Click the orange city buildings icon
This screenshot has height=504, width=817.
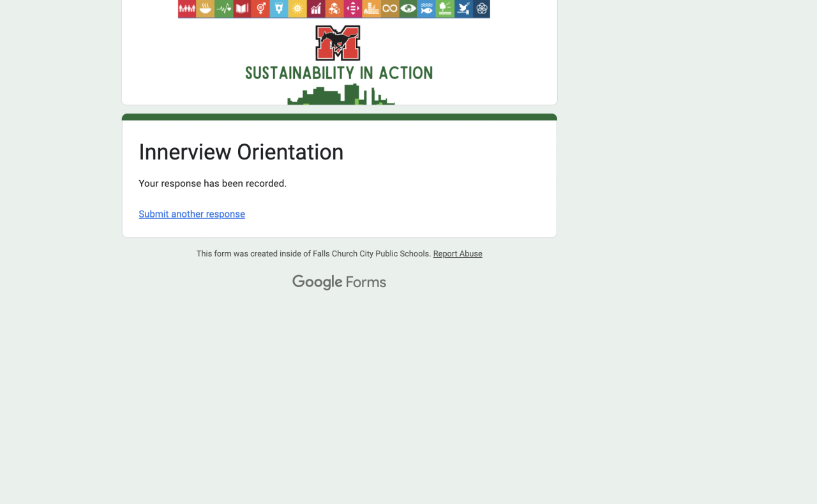[371, 9]
